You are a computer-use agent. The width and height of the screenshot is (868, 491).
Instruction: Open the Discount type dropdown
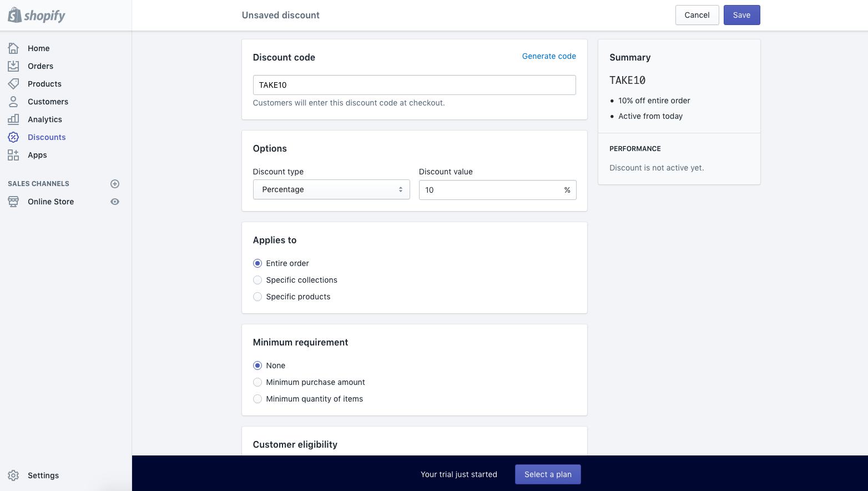331,189
